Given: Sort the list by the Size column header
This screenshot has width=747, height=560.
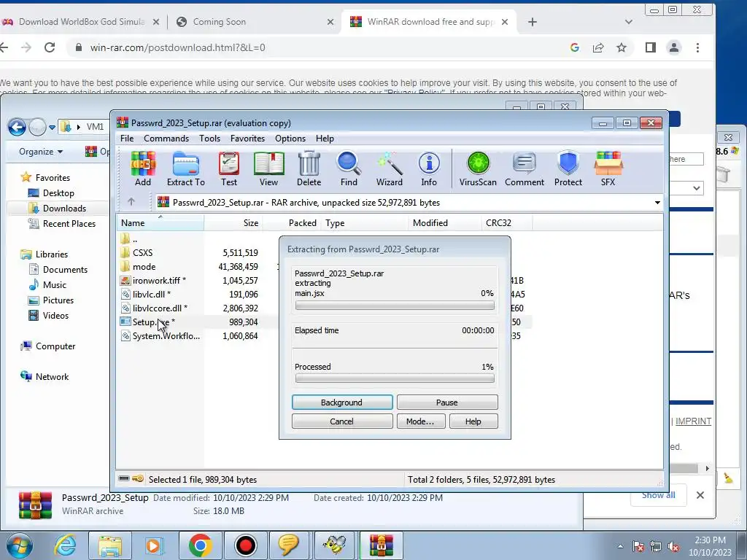Looking at the screenshot, I should (233, 223).
